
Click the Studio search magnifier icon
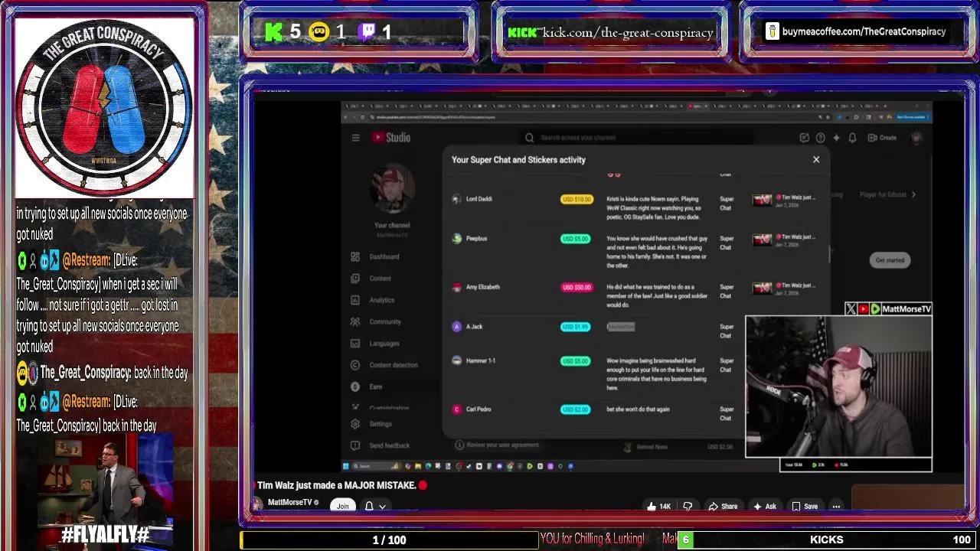(529, 138)
